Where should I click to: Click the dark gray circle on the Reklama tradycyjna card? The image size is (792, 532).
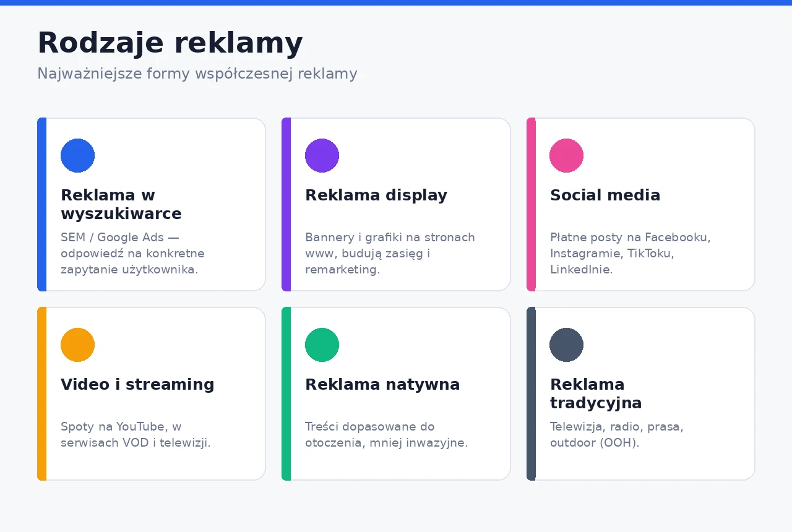tap(566, 345)
